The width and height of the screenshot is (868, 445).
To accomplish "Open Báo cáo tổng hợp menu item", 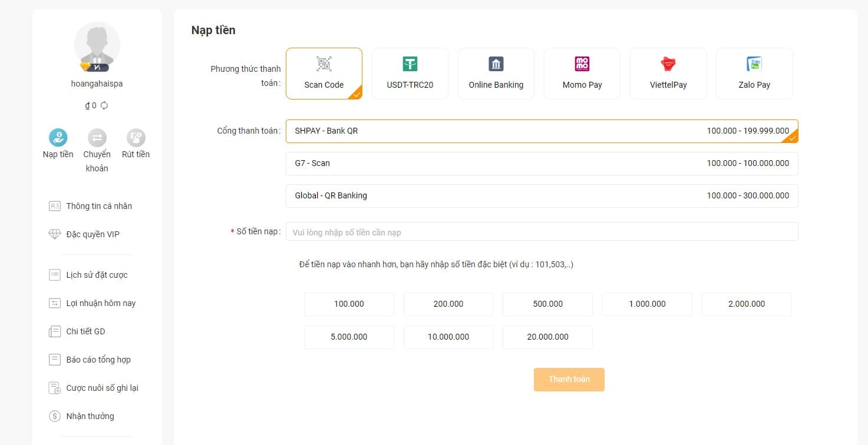I will (x=97, y=360).
